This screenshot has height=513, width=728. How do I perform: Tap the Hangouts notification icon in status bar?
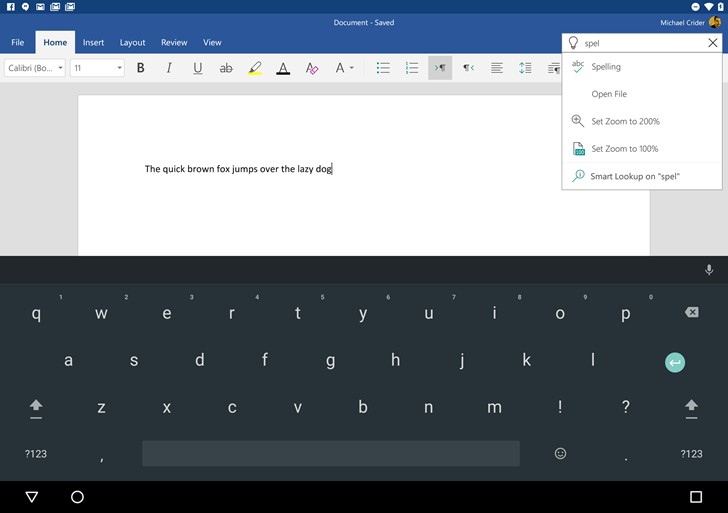click(x=26, y=6)
